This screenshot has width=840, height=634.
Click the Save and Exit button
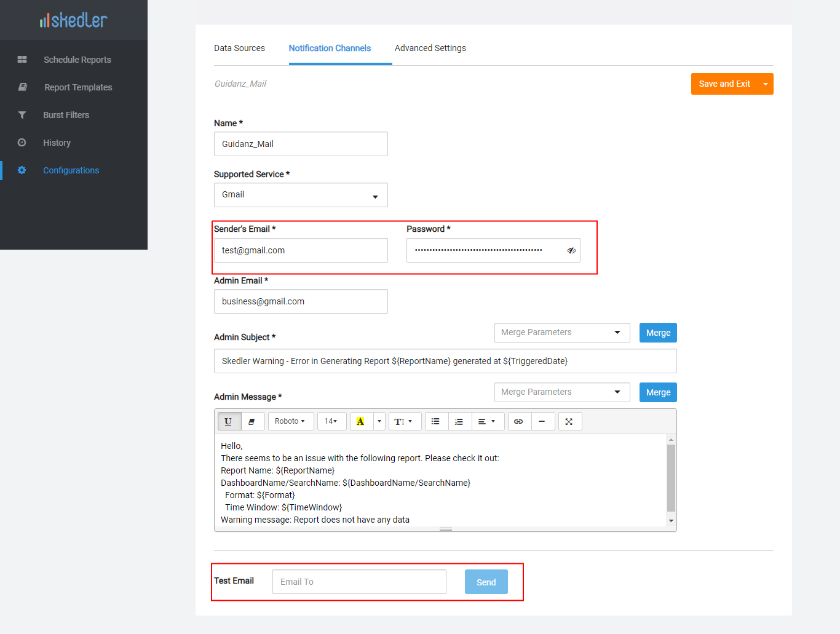tap(724, 84)
